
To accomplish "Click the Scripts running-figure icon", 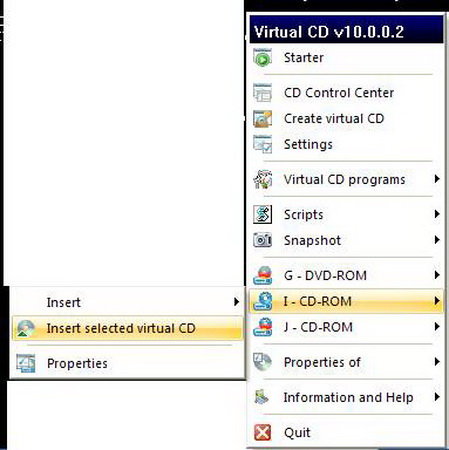I will [x=262, y=214].
